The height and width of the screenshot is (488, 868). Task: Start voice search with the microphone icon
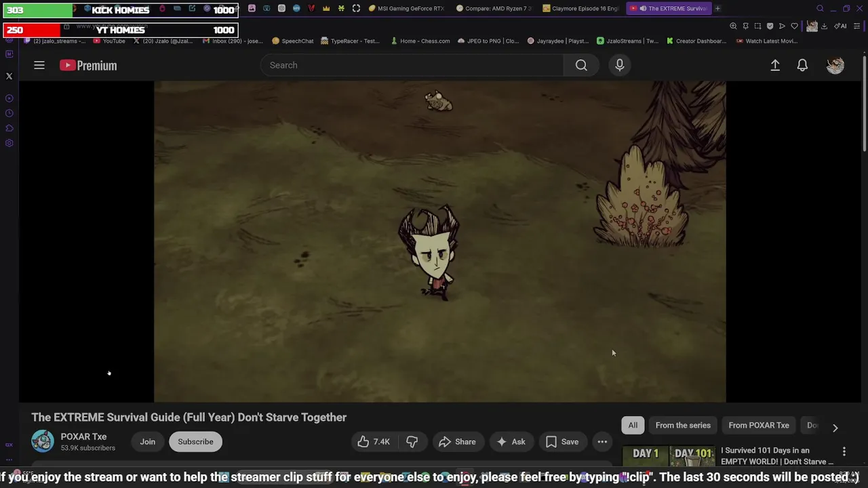[x=619, y=65]
